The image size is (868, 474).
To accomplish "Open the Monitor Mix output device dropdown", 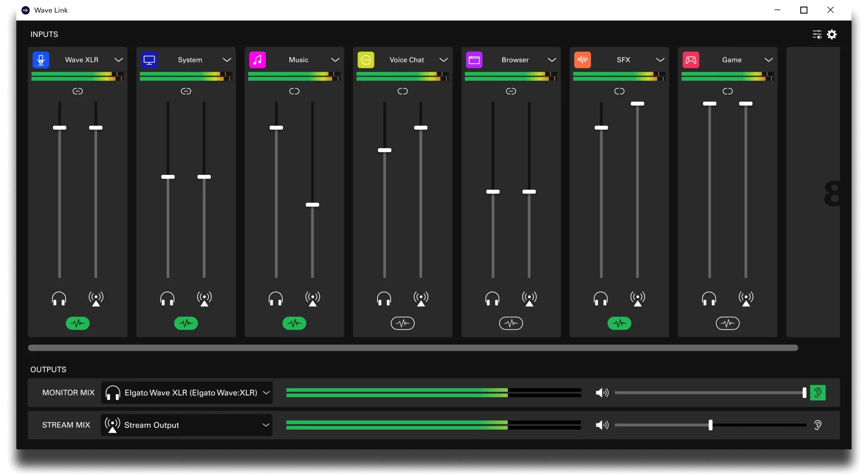I will coord(187,393).
